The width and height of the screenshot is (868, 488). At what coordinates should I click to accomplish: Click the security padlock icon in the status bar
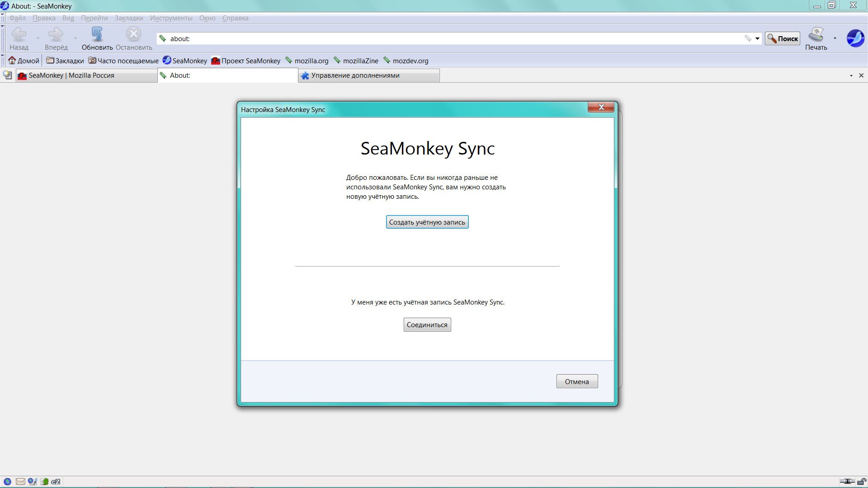coord(862,481)
